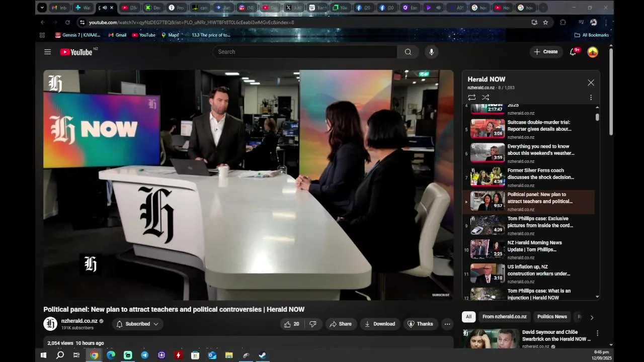The width and height of the screenshot is (644, 362).
Task: Open the tab search dropdown
Action: pos(42,8)
